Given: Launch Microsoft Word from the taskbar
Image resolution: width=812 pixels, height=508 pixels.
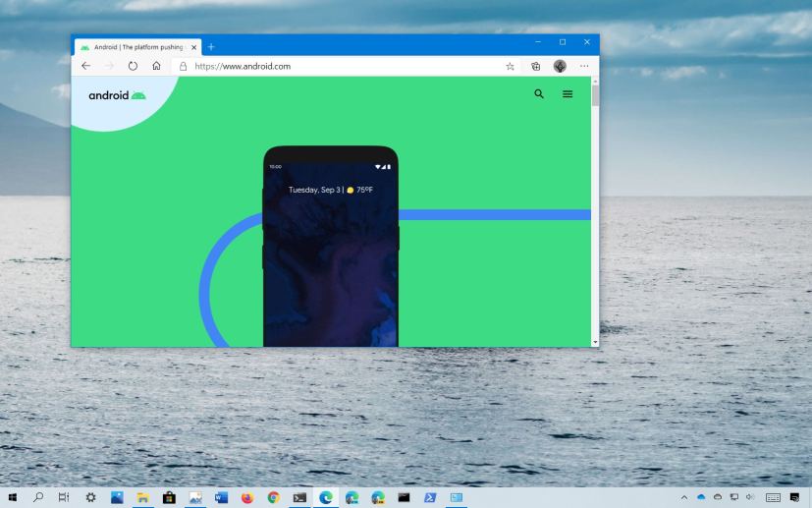Looking at the screenshot, I should (221, 497).
